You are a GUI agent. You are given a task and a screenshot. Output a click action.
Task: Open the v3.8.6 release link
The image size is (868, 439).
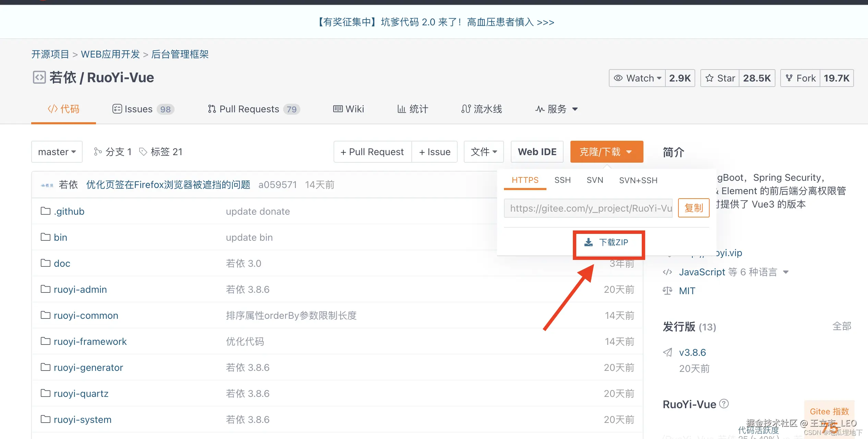point(692,352)
